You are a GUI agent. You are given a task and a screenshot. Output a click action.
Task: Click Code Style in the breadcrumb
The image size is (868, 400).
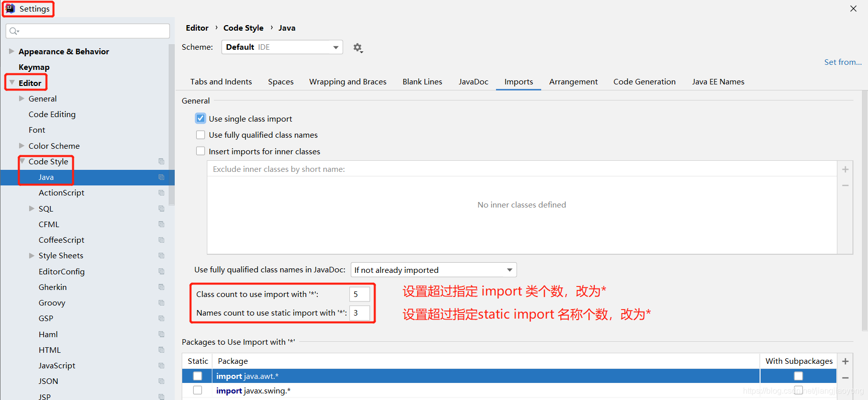(243, 28)
